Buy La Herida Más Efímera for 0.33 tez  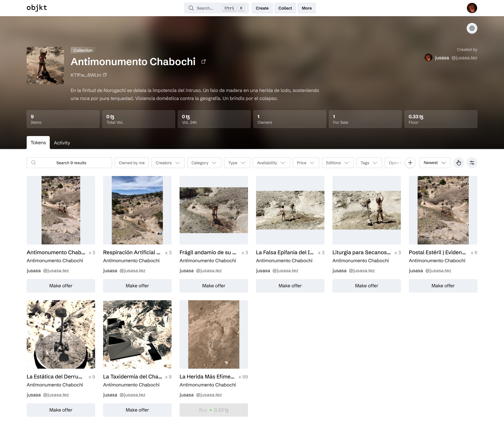click(214, 410)
